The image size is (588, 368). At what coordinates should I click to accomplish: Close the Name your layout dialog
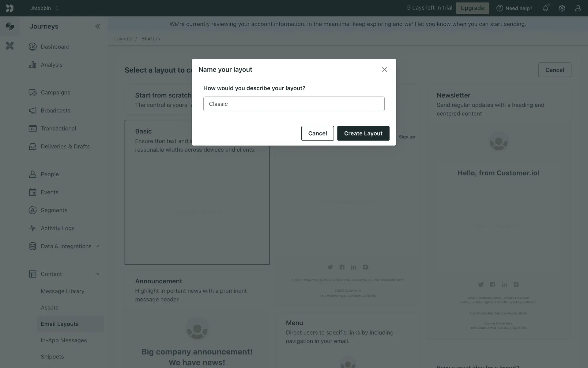384,70
